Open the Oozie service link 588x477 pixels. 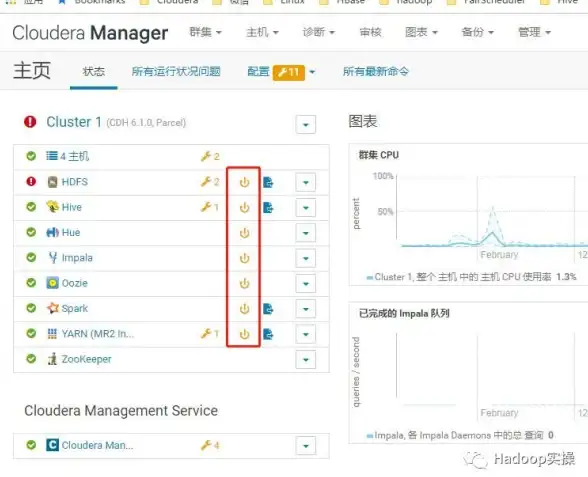tap(75, 283)
